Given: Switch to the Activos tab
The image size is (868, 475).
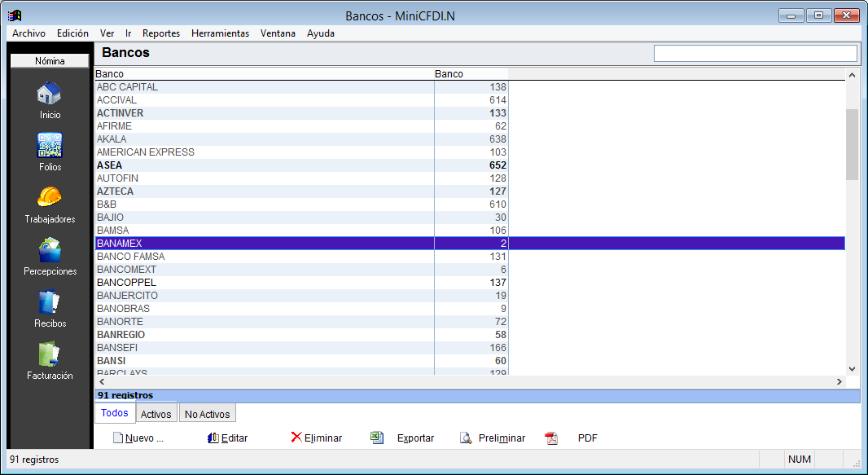Looking at the screenshot, I should [x=156, y=414].
